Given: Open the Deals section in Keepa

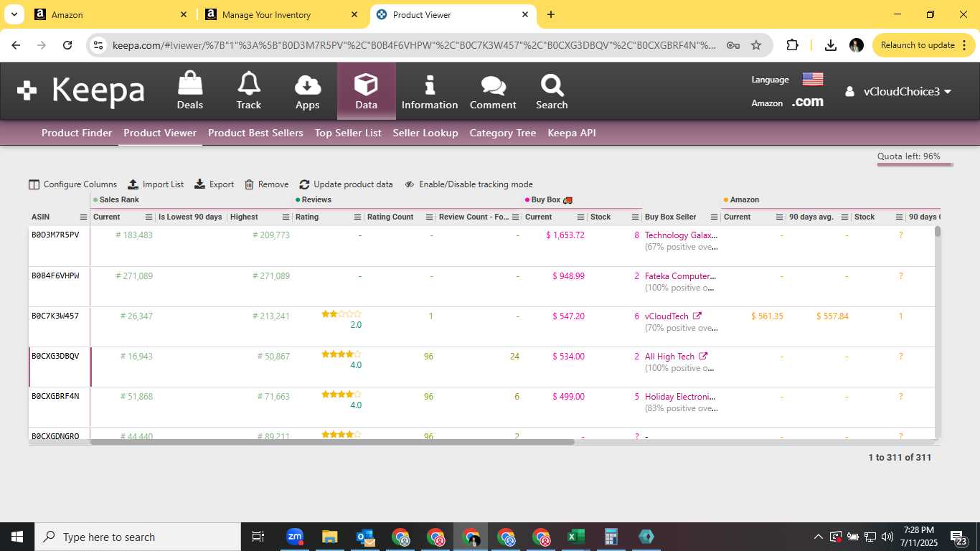Looking at the screenshot, I should 190,90.
